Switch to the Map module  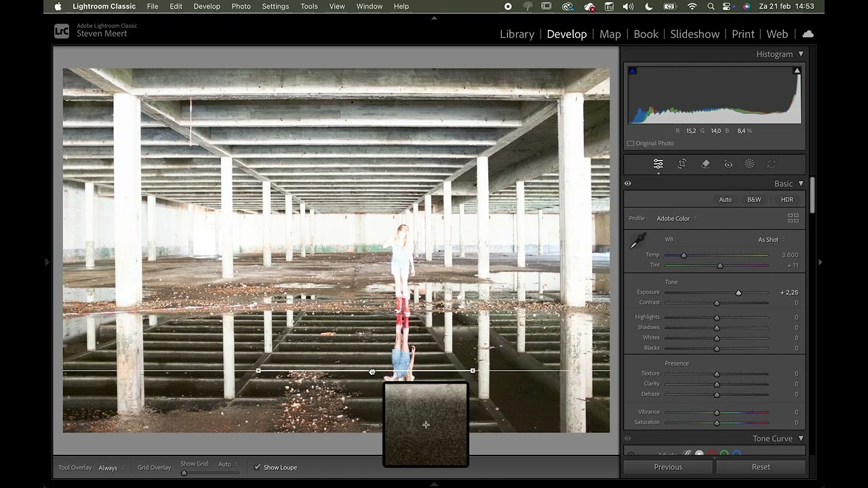point(610,34)
